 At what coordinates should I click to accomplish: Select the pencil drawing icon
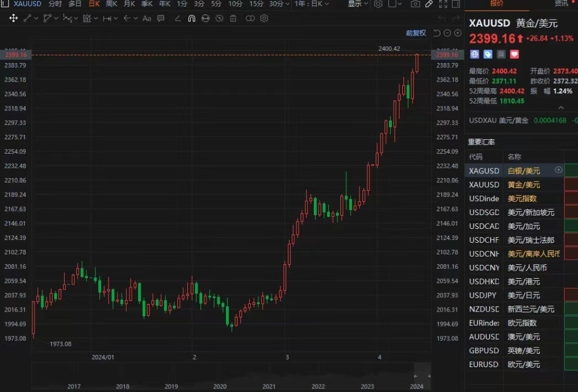pyautogui.click(x=428, y=3)
